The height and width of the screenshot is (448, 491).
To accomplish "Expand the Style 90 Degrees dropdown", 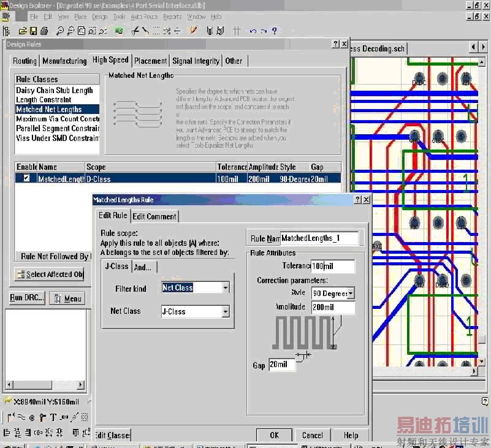I will pyautogui.click(x=350, y=294).
